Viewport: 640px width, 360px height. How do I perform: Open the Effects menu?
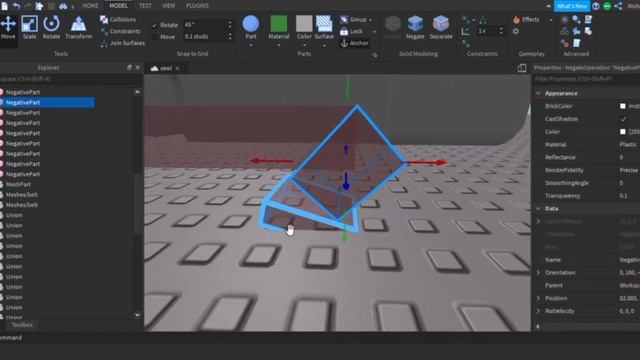click(x=527, y=20)
